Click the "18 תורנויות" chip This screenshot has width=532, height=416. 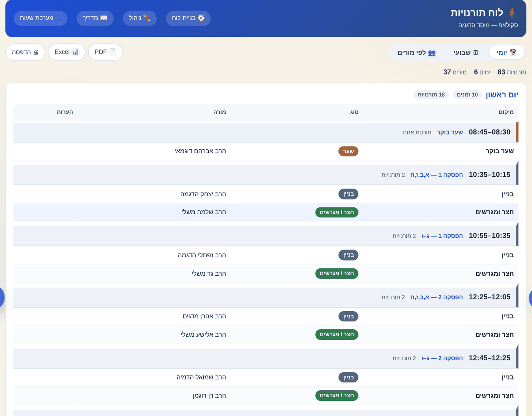tap(431, 94)
